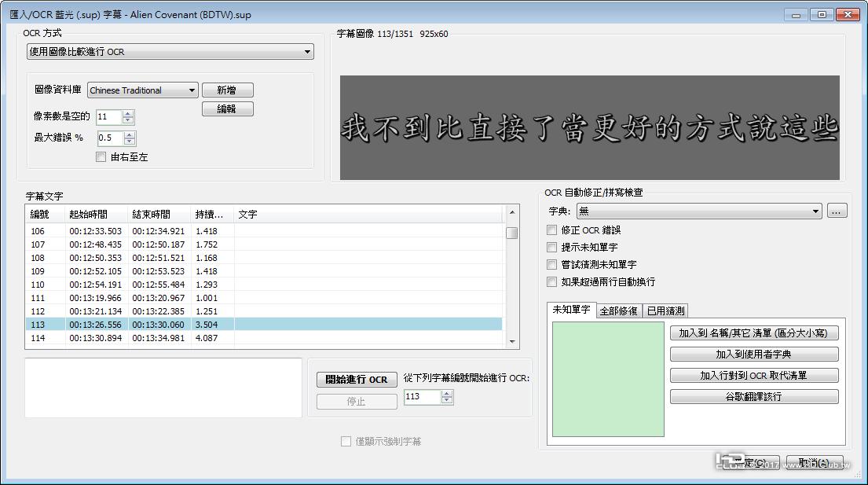Select subtitle row 114
This screenshot has height=485, width=868.
(x=264, y=338)
